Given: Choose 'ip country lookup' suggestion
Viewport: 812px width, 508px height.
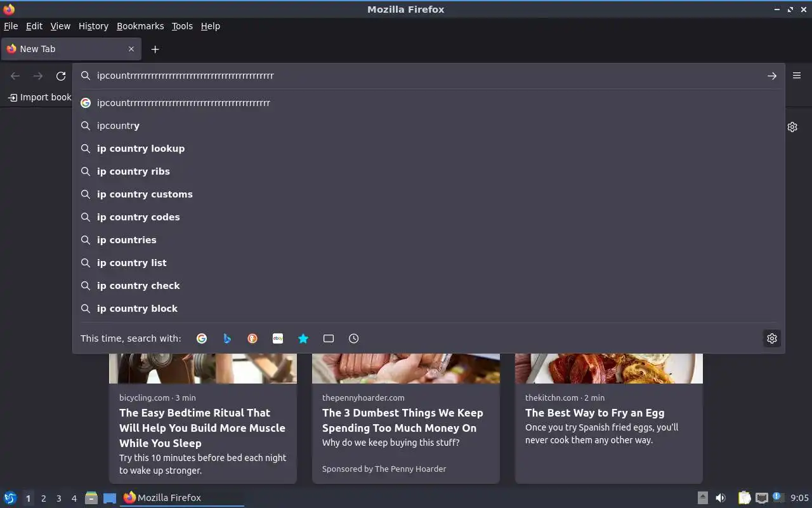Looking at the screenshot, I should pos(429,149).
